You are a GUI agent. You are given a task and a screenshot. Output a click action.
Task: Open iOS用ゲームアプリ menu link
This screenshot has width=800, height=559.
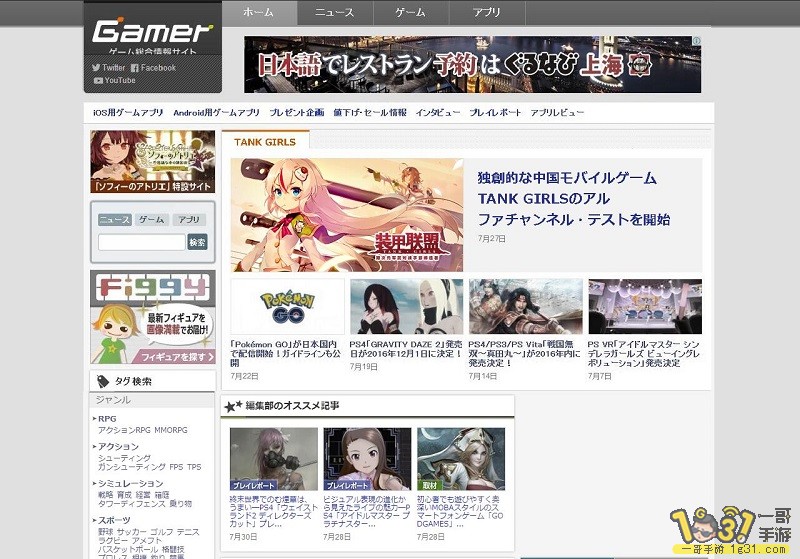tap(128, 113)
